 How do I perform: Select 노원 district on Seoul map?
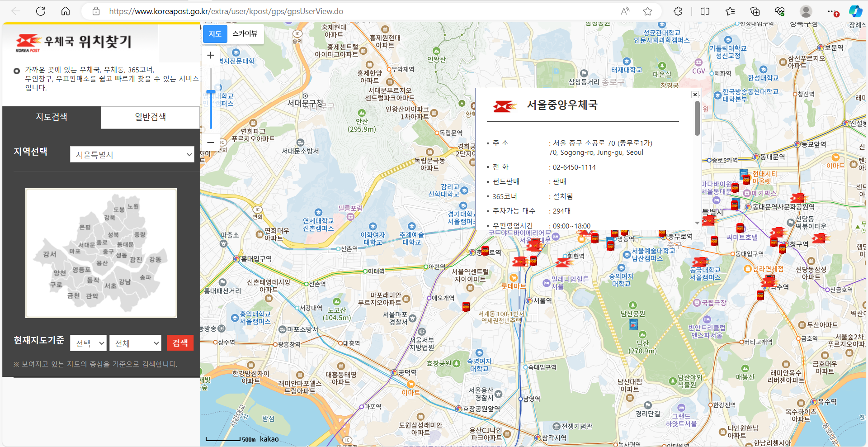[x=133, y=206]
